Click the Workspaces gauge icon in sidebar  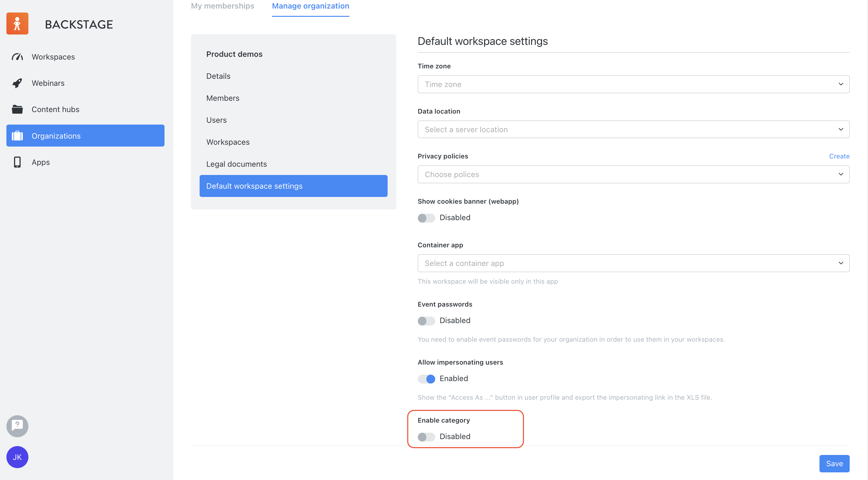coord(17,56)
